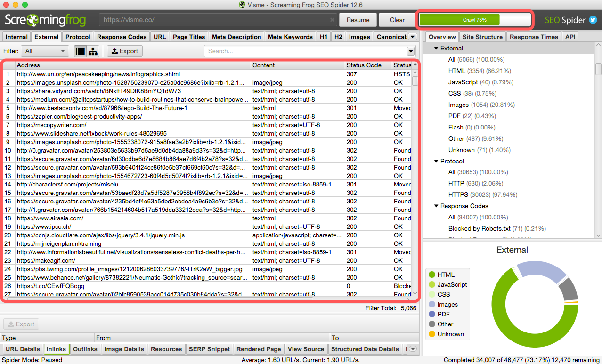Collapse the External tree section
602x364 pixels.
point(436,48)
